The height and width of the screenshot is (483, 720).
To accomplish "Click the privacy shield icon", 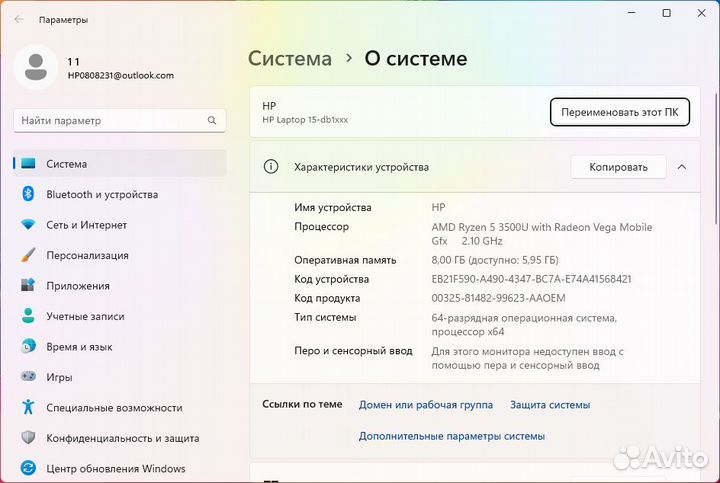I will point(28,438).
